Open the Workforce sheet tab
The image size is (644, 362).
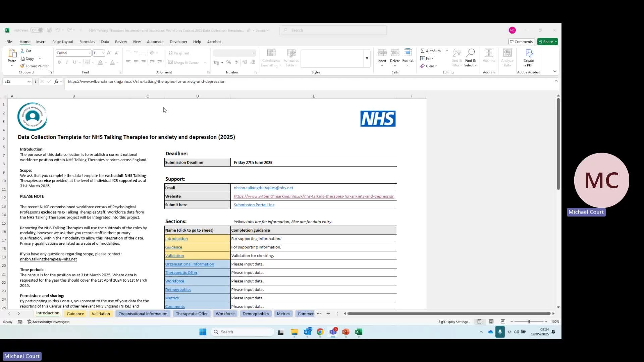225,314
